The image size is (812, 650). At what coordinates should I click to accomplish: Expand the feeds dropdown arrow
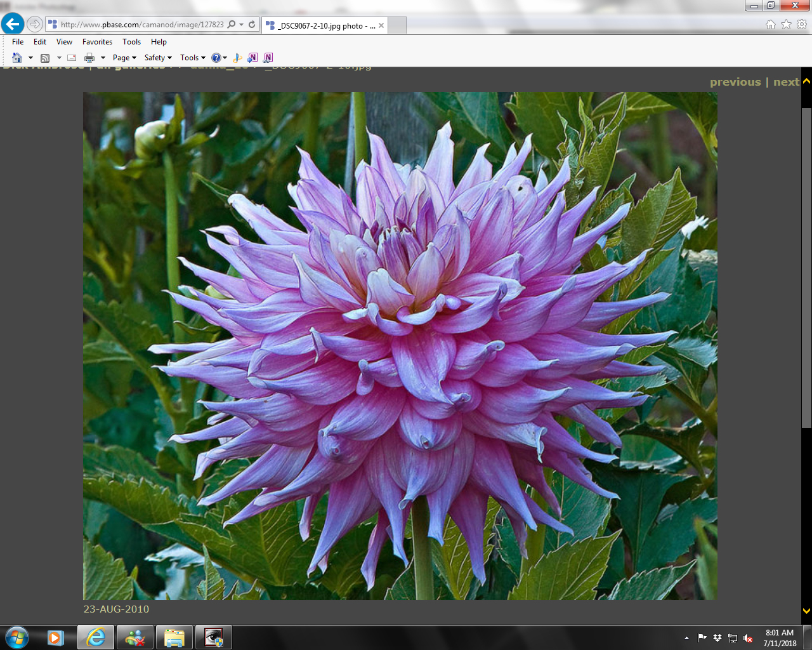click(x=59, y=58)
